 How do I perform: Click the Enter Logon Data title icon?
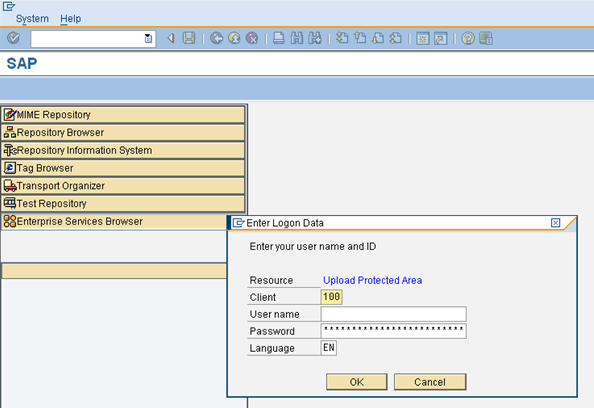coord(238,223)
